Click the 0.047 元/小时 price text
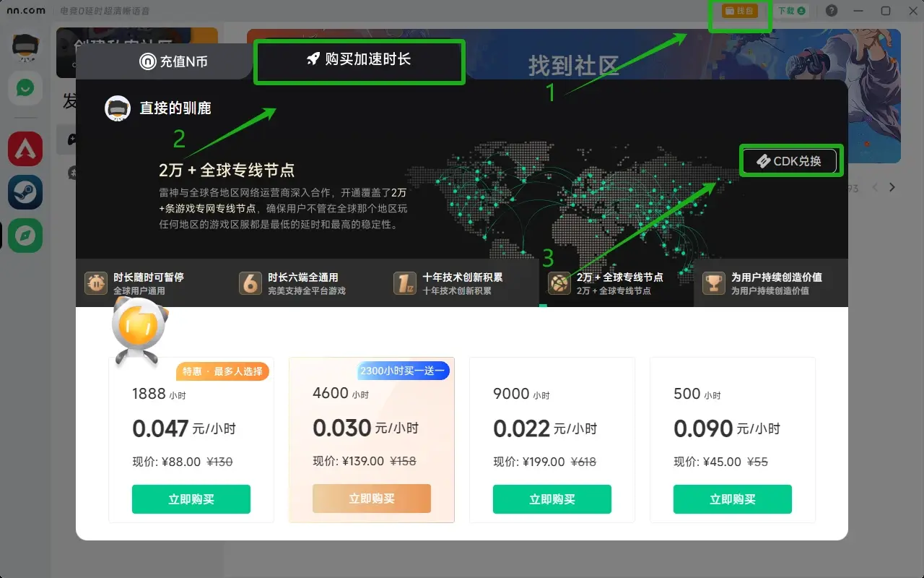 [x=184, y=428]
